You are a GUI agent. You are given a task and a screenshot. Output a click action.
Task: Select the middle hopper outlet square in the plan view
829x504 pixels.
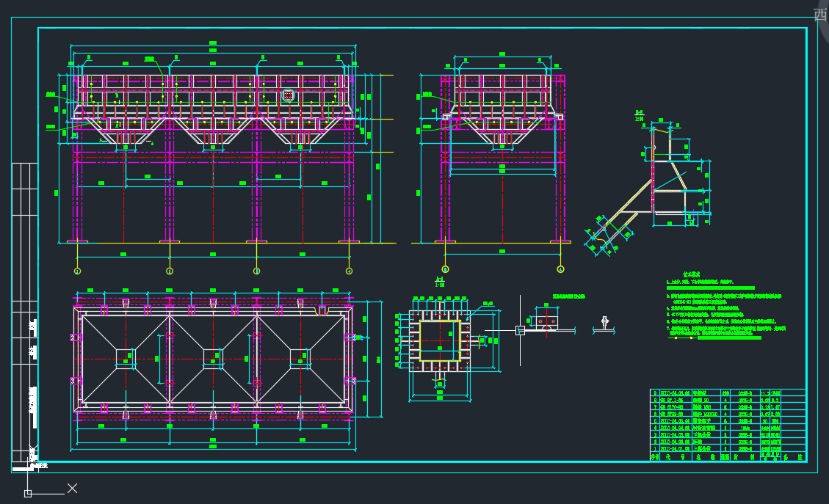(213, 358)
